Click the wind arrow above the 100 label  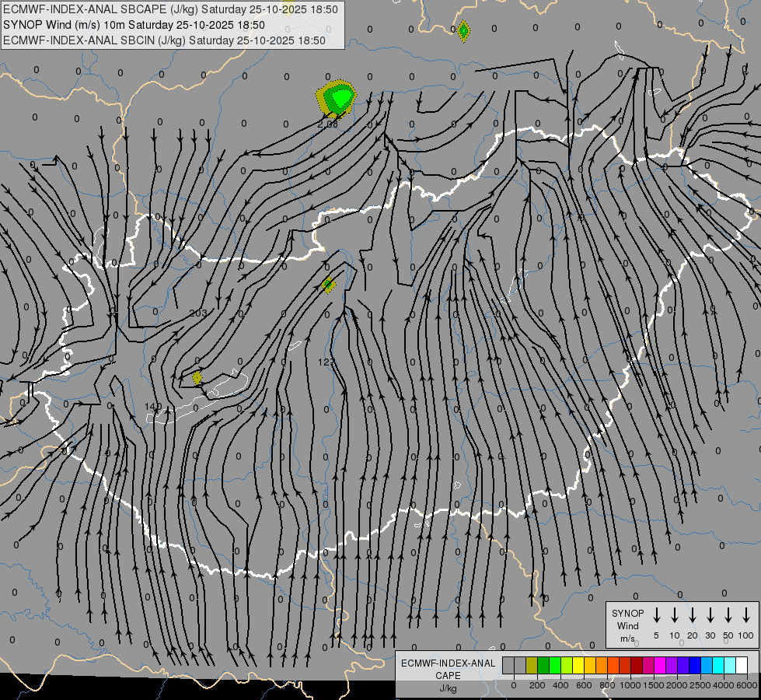click(x=746, y=615)
